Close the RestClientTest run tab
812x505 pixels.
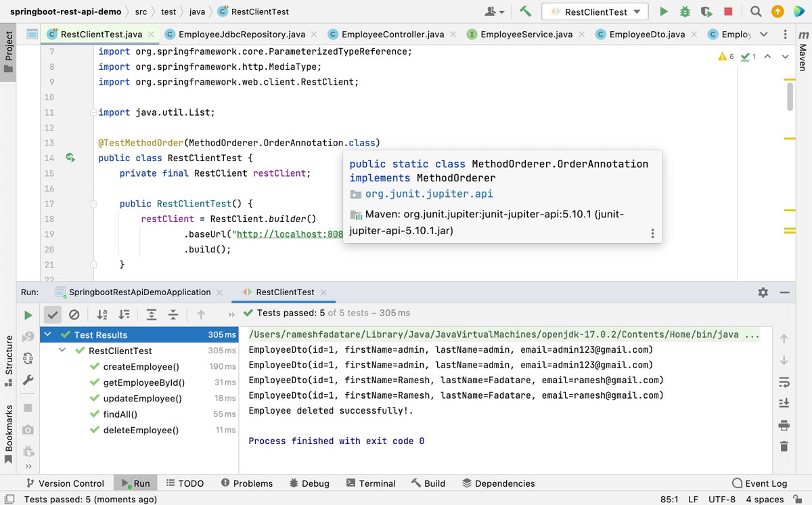click(325, 292)
